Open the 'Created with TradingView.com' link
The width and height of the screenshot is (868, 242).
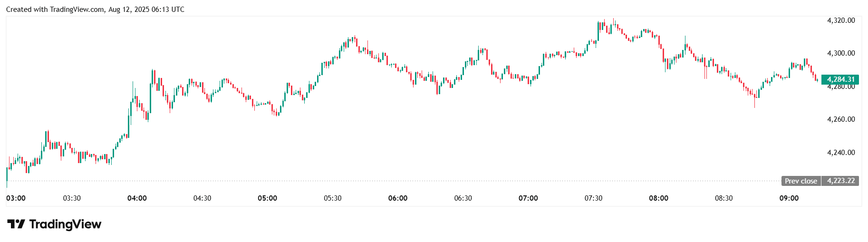[55, 10]
